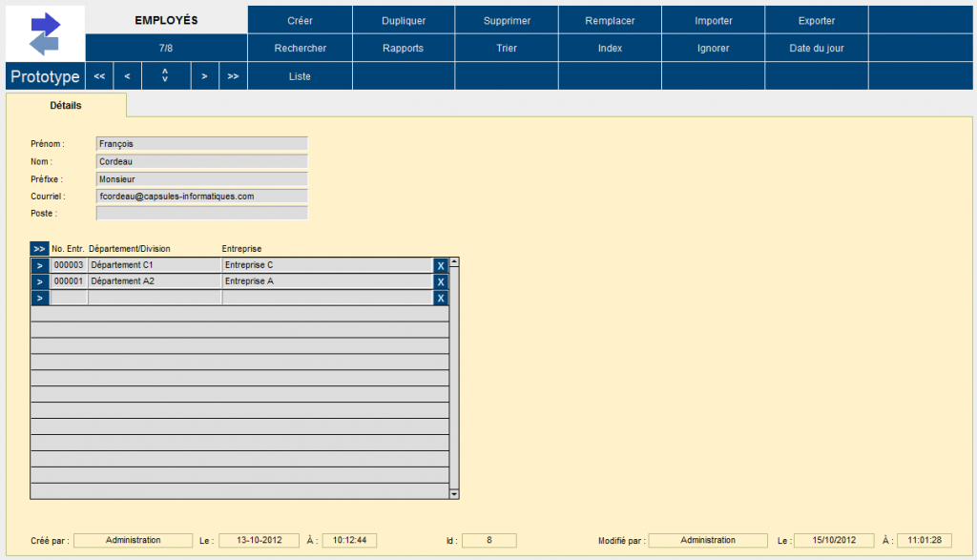Viewport: 977px width, 560px height.
Task: Click the blue arrows Prototype logo
Action: click(45, 33)
